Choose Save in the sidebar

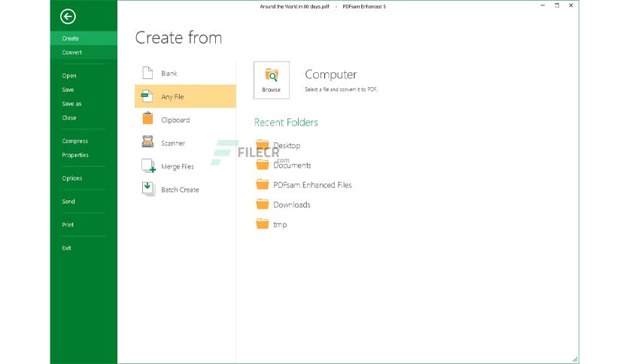click(x=68, y=89)
